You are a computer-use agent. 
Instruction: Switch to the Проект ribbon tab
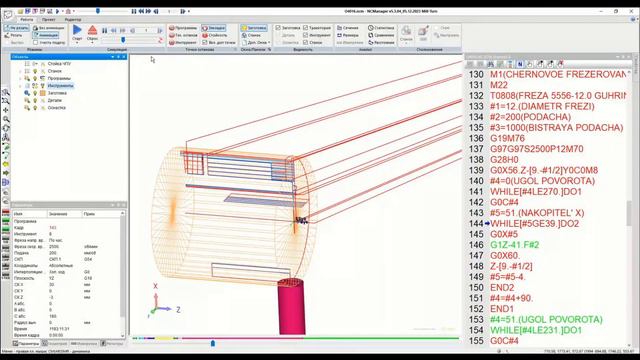[49, 20]
